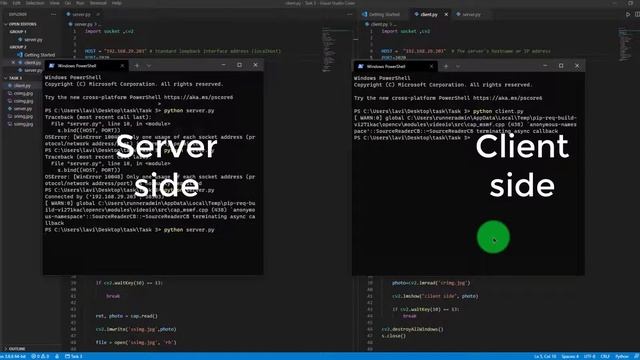Change language mode via Python in status bar
Image resolution: width=640 pixels, height=360 pixels.
[622, 356]
